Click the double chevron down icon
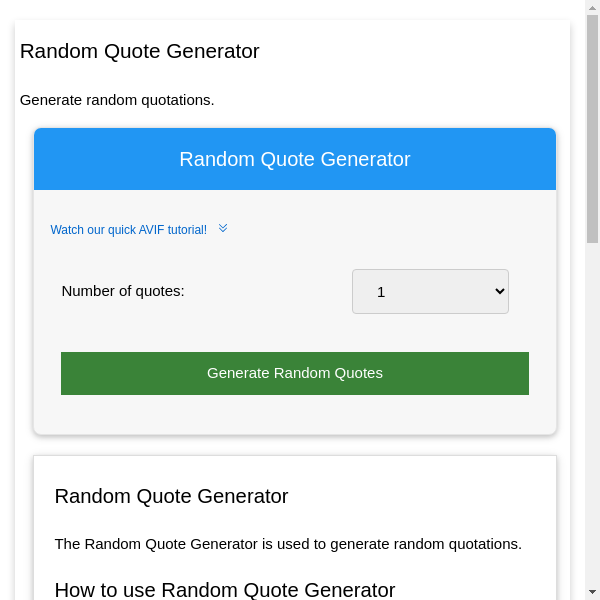The height and width of the screenshot is (600, 600). click(x=223, y=228)
